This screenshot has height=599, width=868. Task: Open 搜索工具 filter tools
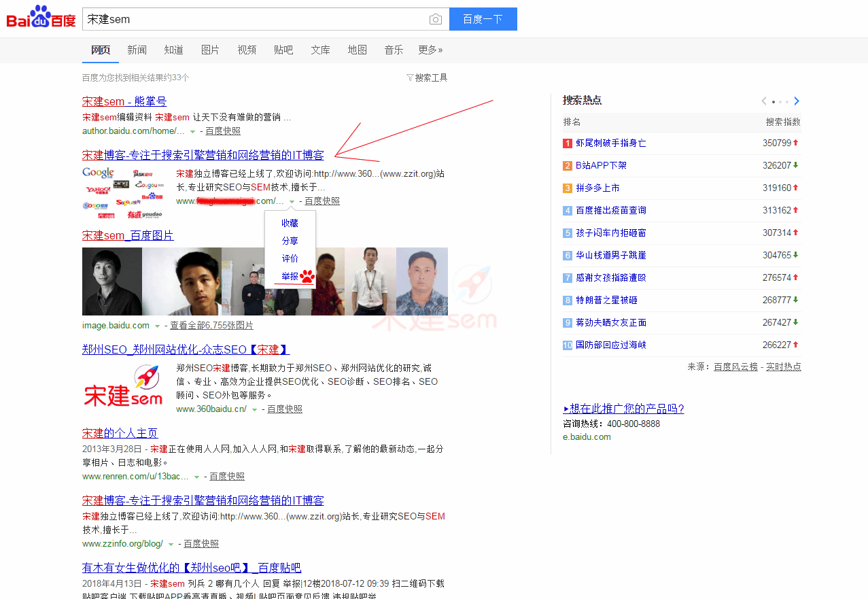(x=427, y=78)
